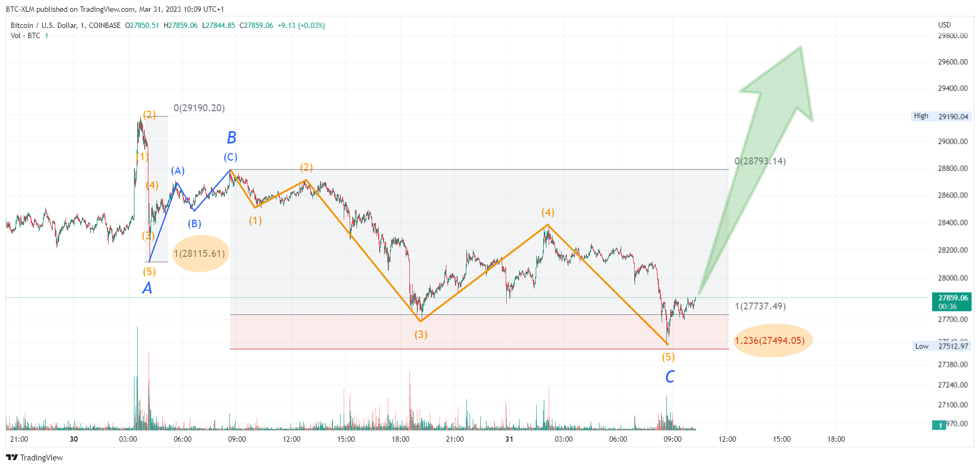Select the high value H27859.06
The height and width of the screenshot is (468, 980).
181,25
